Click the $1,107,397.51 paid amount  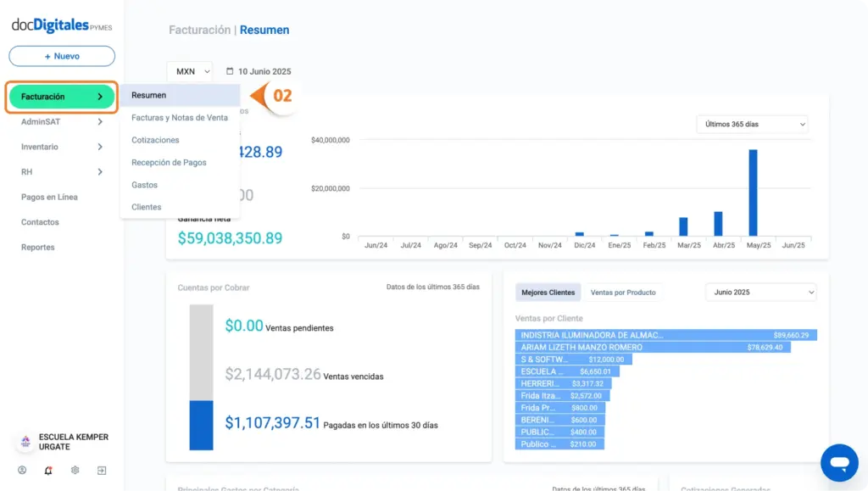pyautogui.click(x=273, y=423)
